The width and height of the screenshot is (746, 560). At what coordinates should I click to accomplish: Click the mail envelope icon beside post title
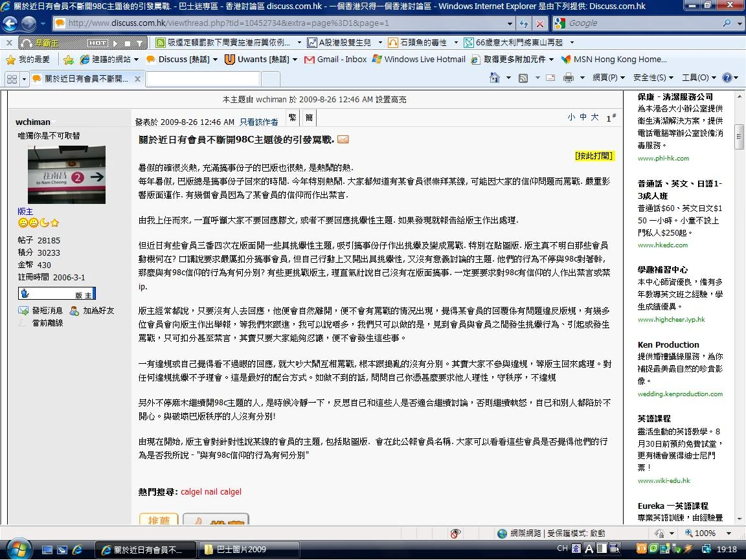(x=343, y=139)
